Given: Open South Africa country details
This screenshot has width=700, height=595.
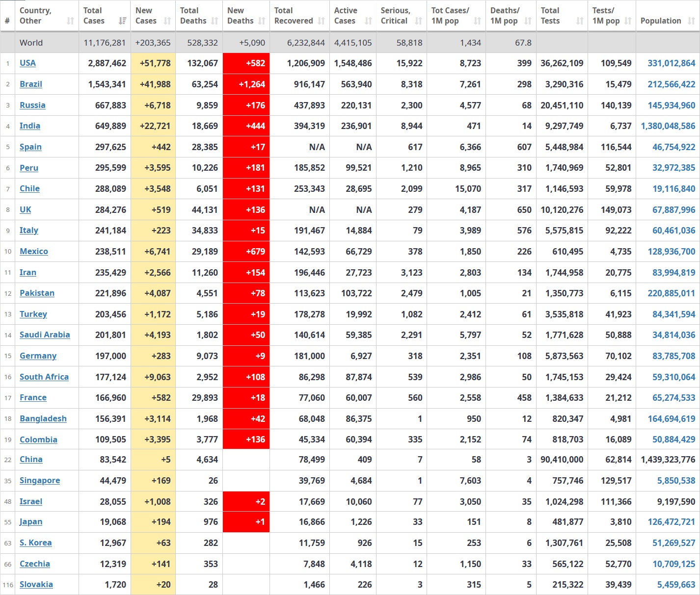Looking at the screenshot, I should [44, 377].
